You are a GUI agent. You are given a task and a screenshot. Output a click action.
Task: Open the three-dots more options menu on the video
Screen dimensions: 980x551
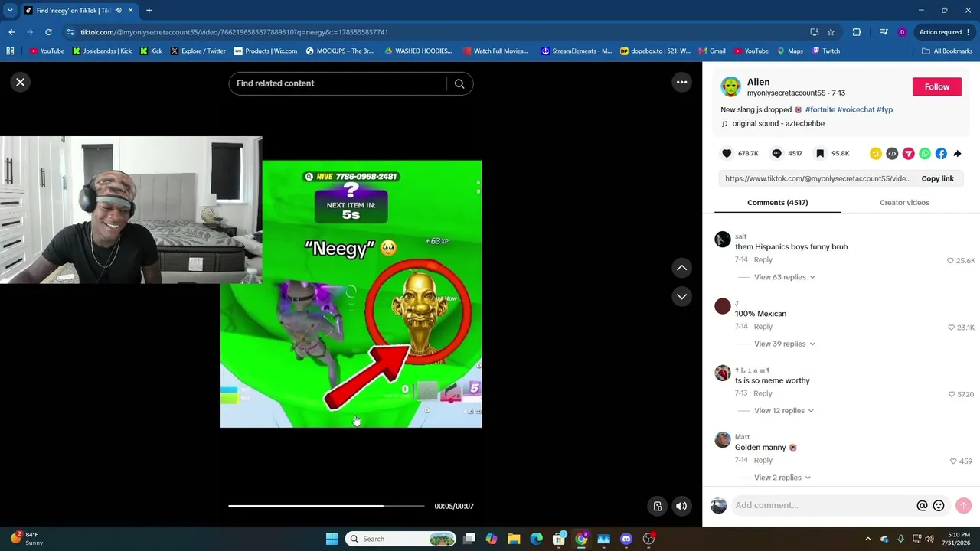(x=681, y=82)
